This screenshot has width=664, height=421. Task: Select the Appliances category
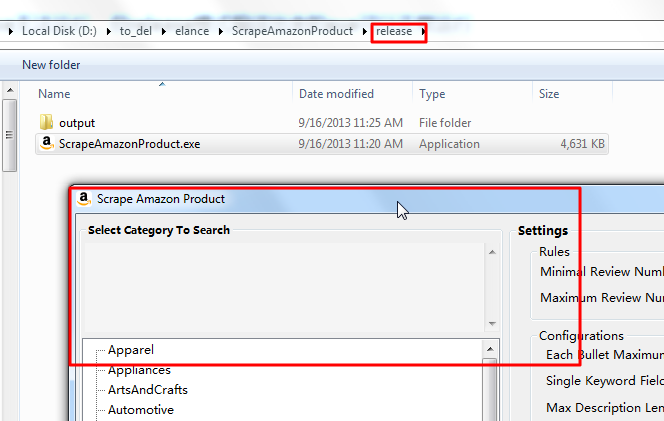(139, 370)
